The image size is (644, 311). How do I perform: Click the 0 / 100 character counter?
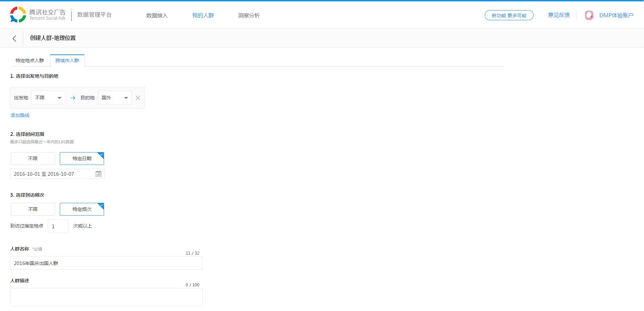point(192,285)
